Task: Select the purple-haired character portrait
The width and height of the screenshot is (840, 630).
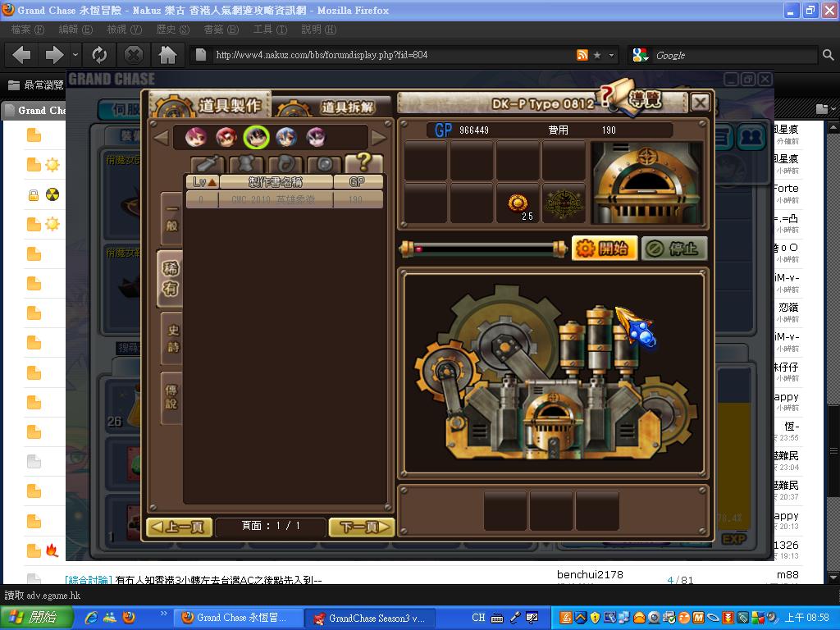Action: point(316,137)
